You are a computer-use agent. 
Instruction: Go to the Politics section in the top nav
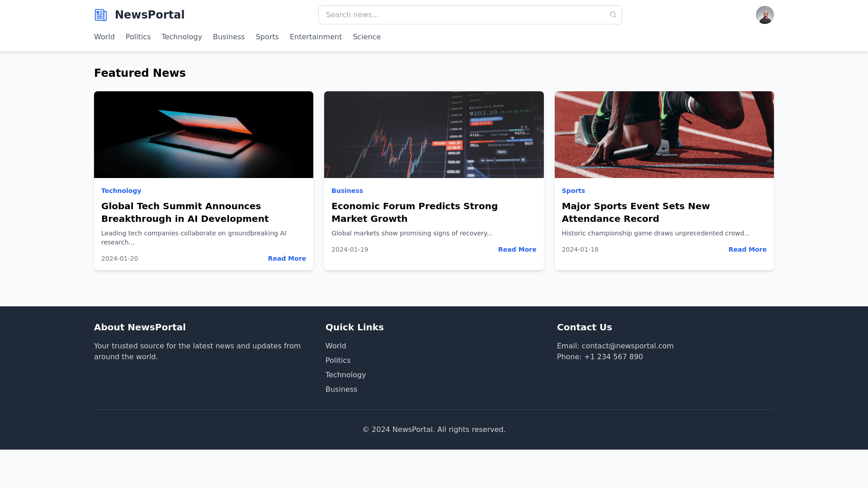pyautogui.click(x=138, y=37)
